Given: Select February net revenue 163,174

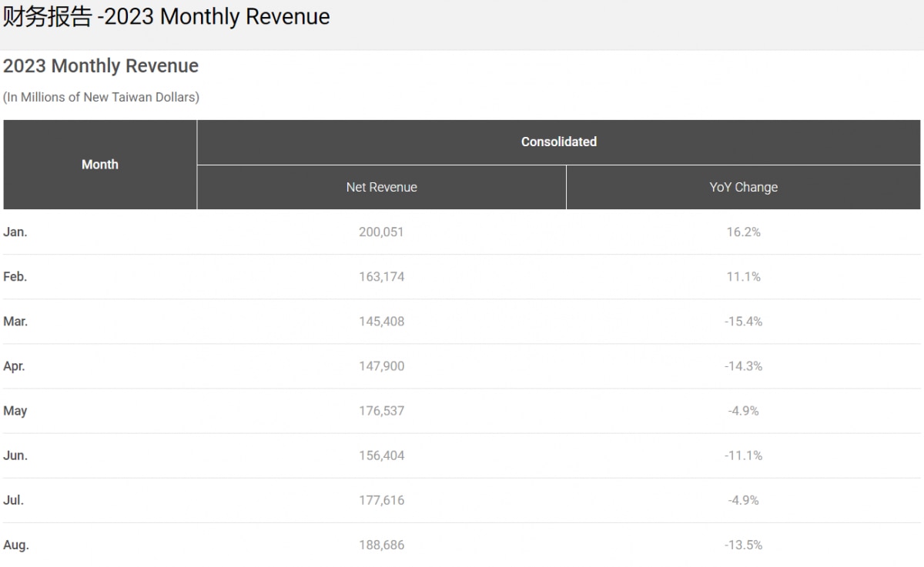Looking at the screenshot, I should coord(381,277).
